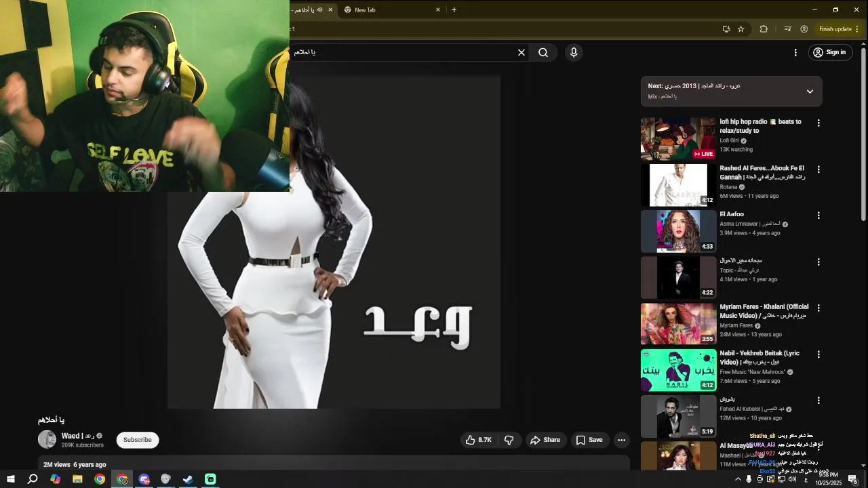Play the El Aafoo video title

click(x=732, y=214)
